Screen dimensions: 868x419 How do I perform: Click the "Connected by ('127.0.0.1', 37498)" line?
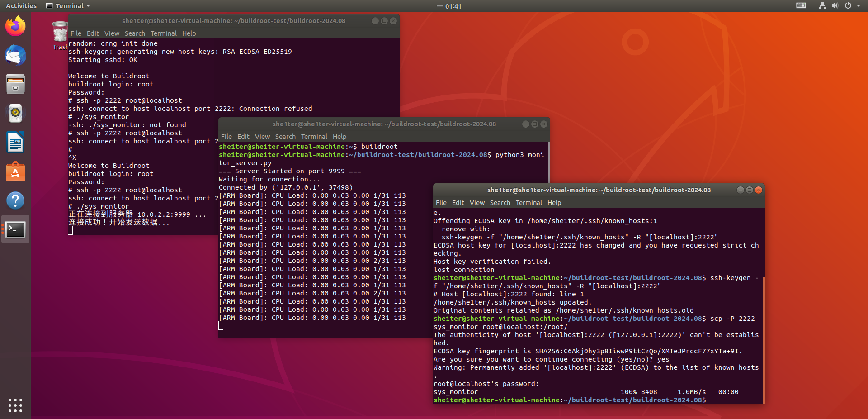286,187
